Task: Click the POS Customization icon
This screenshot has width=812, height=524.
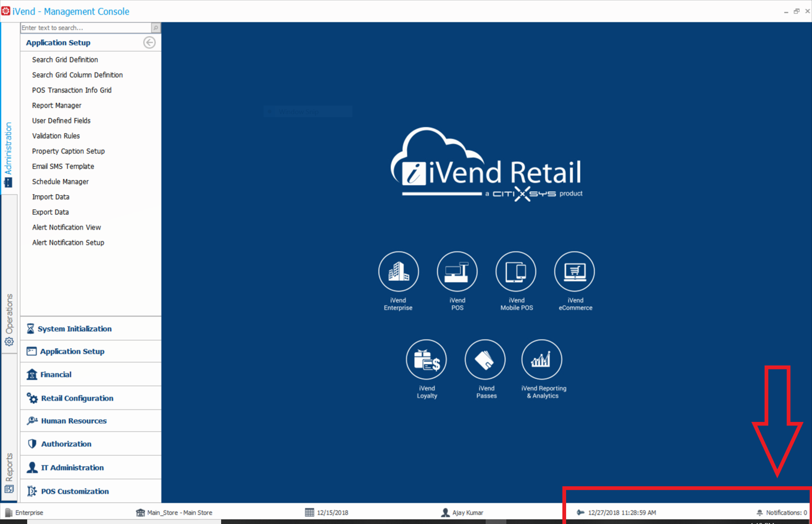Action: point(32,491)
